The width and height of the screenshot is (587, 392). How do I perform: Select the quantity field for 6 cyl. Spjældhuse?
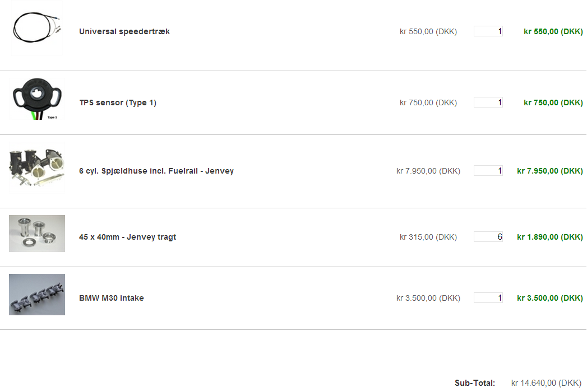488,171
